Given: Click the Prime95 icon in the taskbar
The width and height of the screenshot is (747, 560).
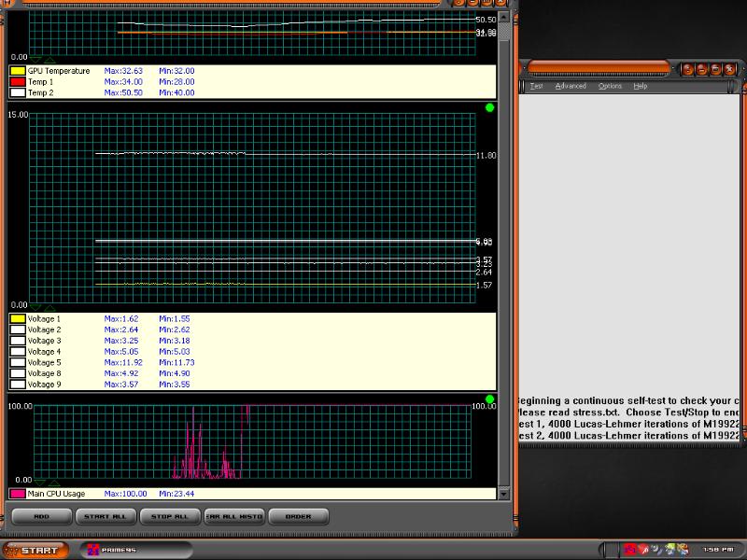Looking at the screenshot, I should coord(93,550).
